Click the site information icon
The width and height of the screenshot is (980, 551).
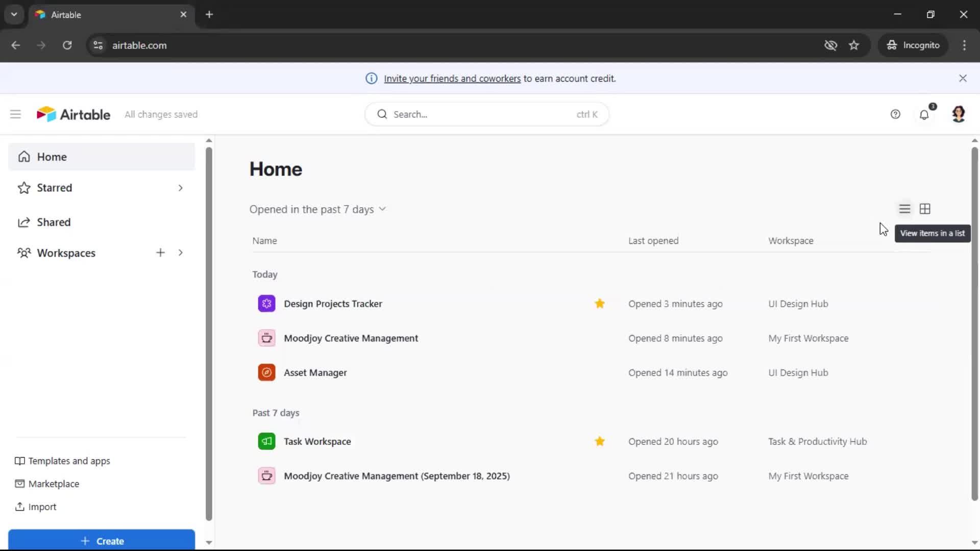(x=98, y=45)
